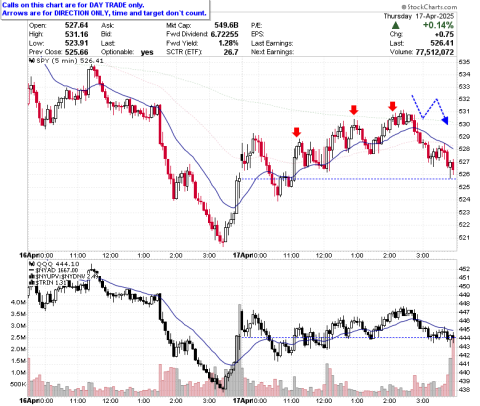Click the Volume 77,512,072 value
Image resolution: width=480 pixels, height=406 pixels.
click(435, 52)
